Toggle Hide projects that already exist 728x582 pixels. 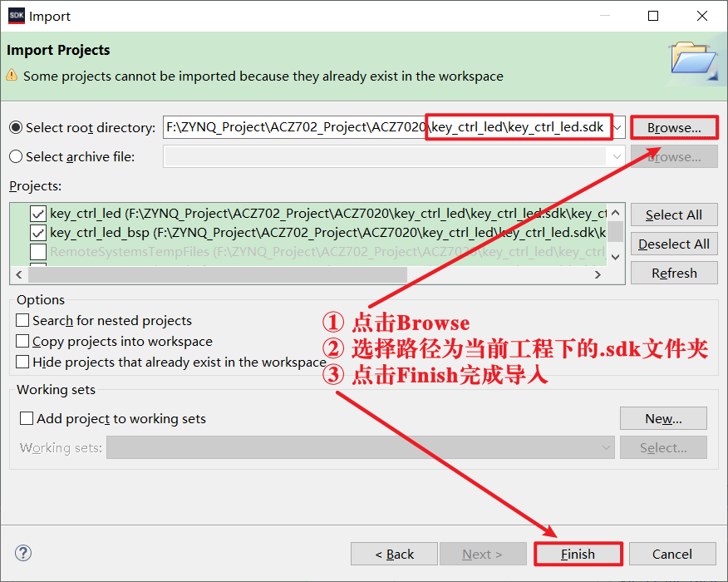click(23, 363)
